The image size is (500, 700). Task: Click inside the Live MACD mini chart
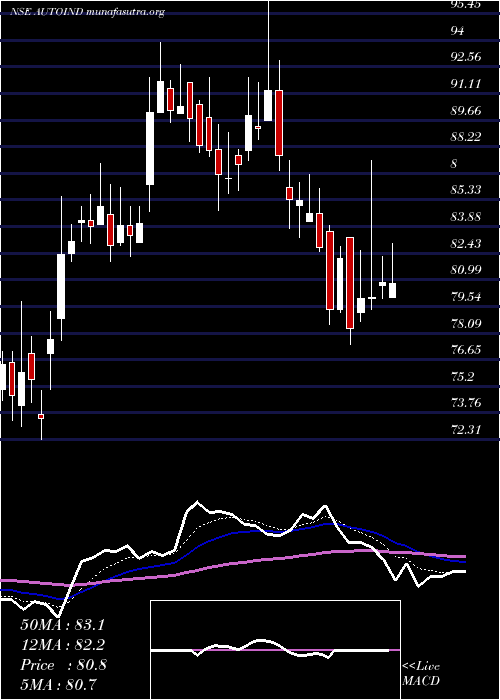275,650
